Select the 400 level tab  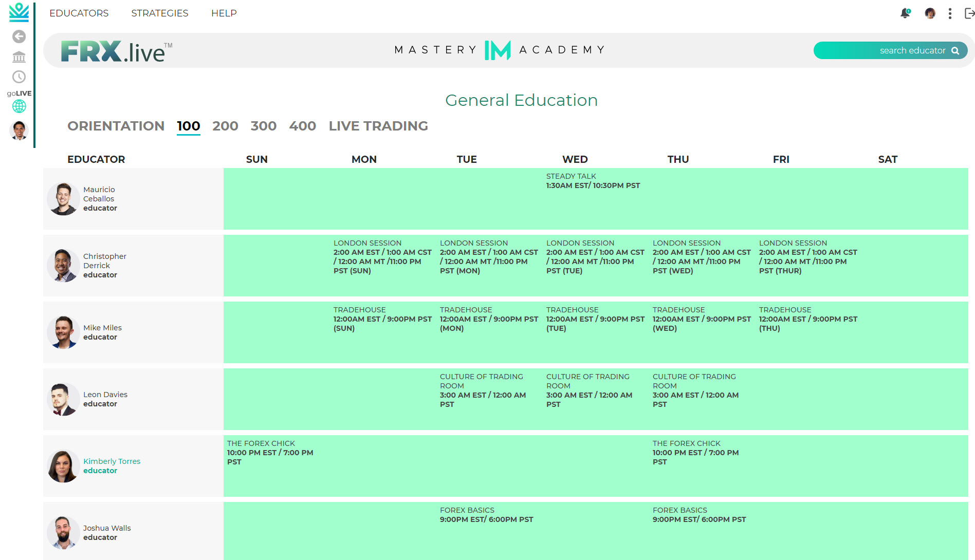[303, 126]
